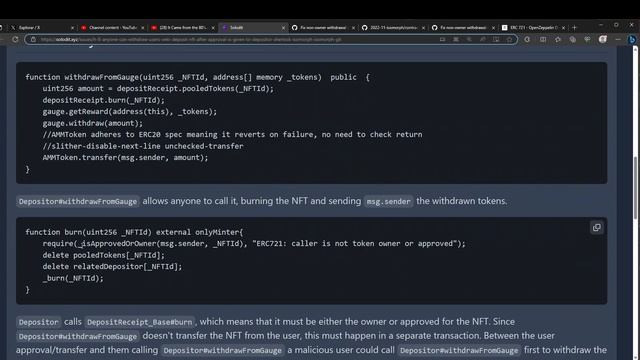The width and height of the screenshot is (640, 360).
Task: Add this page to favorites with the star
Action: pos(509,40)
